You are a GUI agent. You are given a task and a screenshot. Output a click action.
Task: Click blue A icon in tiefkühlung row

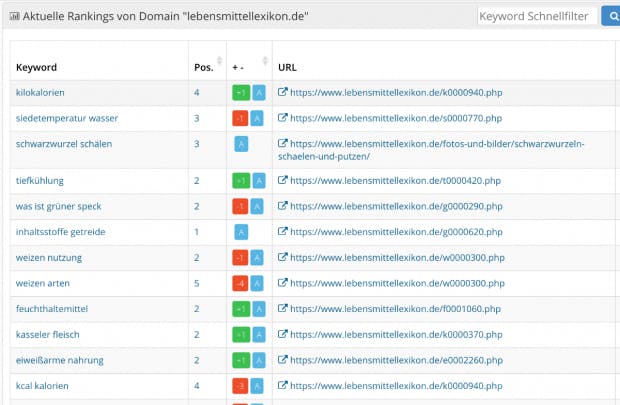259,181
